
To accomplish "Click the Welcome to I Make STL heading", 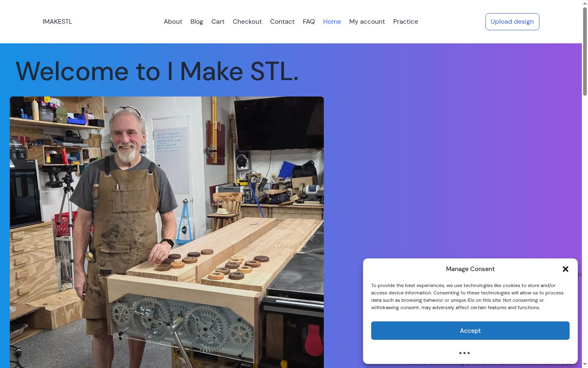I will click(x=157, y=71).
